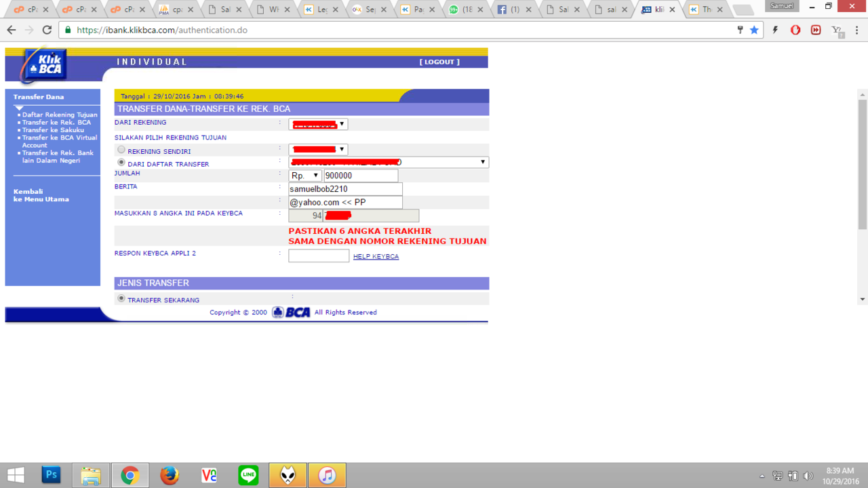The width and height of the screenshot is (868, 488).
Task: Open Transfer ke Rek. BCA link
Action: [x=56, y=122]
